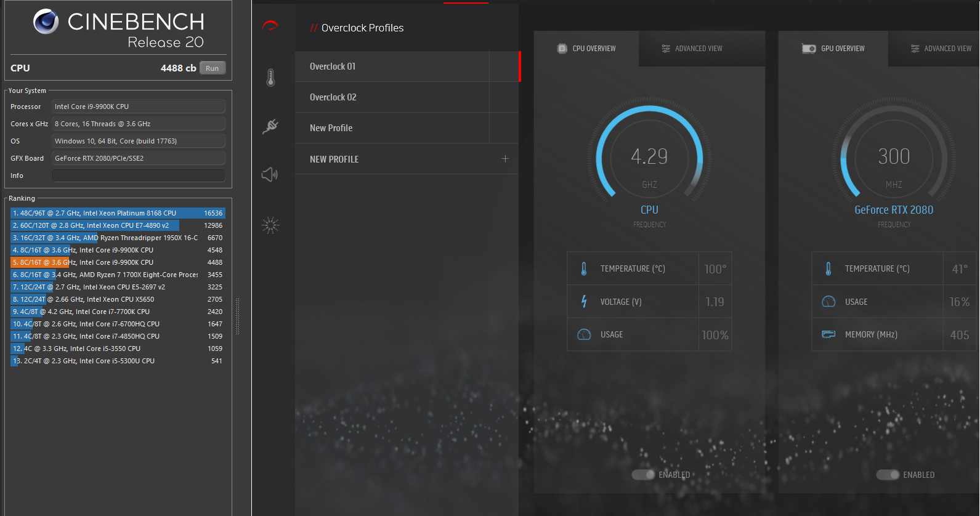Screen dimensions: 980x516
Task: Select ranking row 3 Ryzen Threadripper 1950X
Action: [x=118, y=238]
